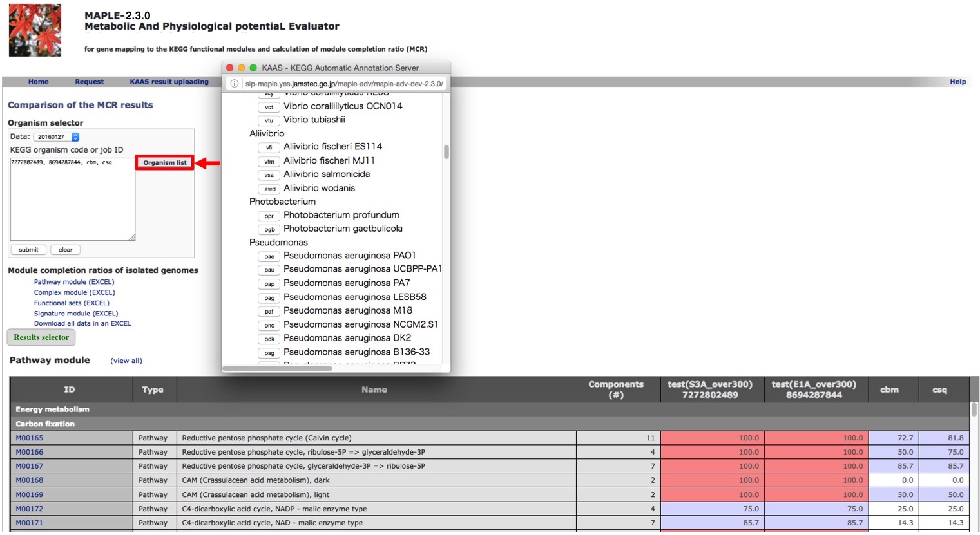Open the M00165 module link
The width and height of the screenshot is (980, 535).
30,438
